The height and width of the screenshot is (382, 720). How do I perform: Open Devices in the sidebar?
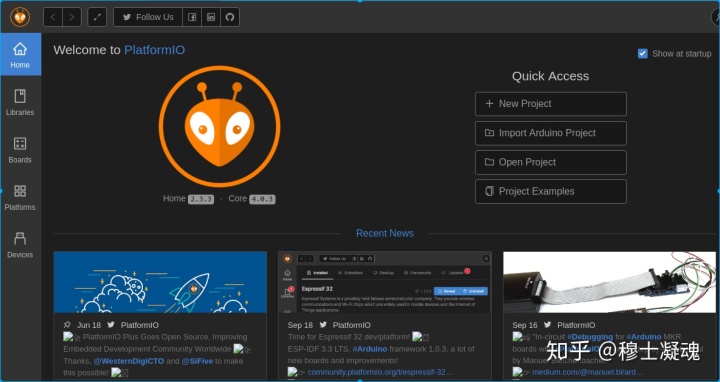click(x=20, y=245)
